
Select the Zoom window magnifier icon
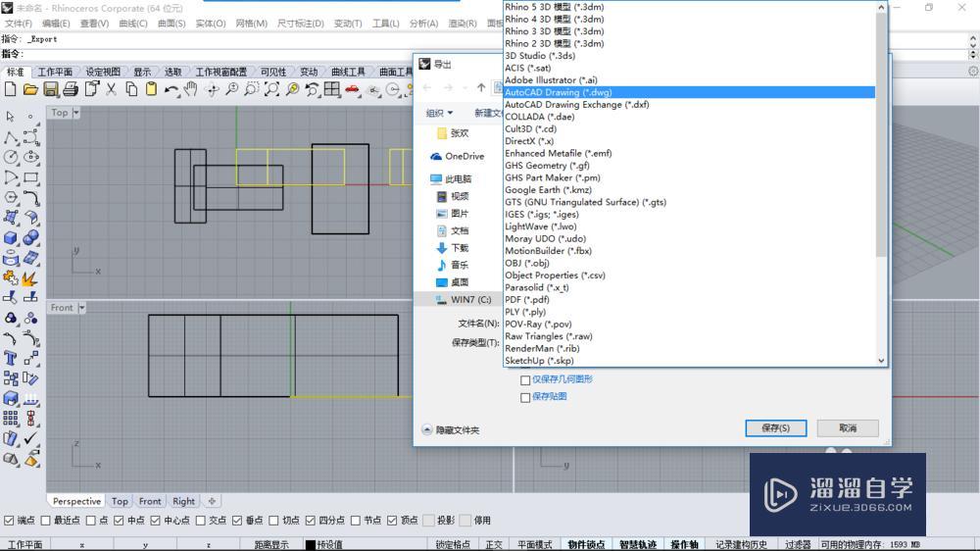coord(251,89)
